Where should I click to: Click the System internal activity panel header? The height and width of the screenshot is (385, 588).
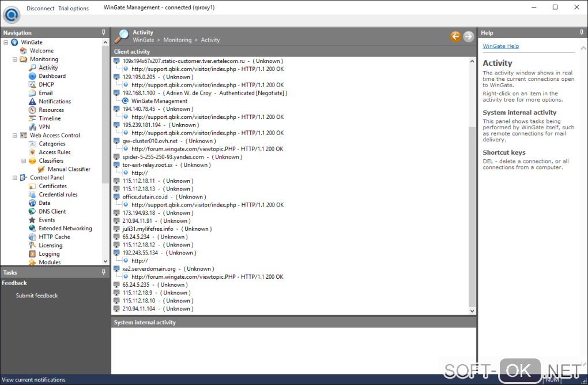tap(293, 322)
